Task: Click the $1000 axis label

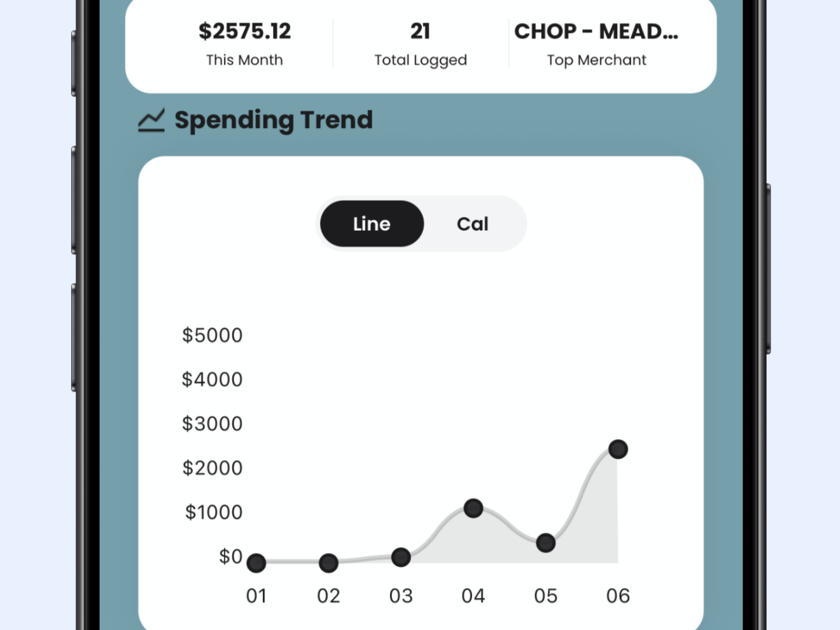Action: tap(214, 512)
